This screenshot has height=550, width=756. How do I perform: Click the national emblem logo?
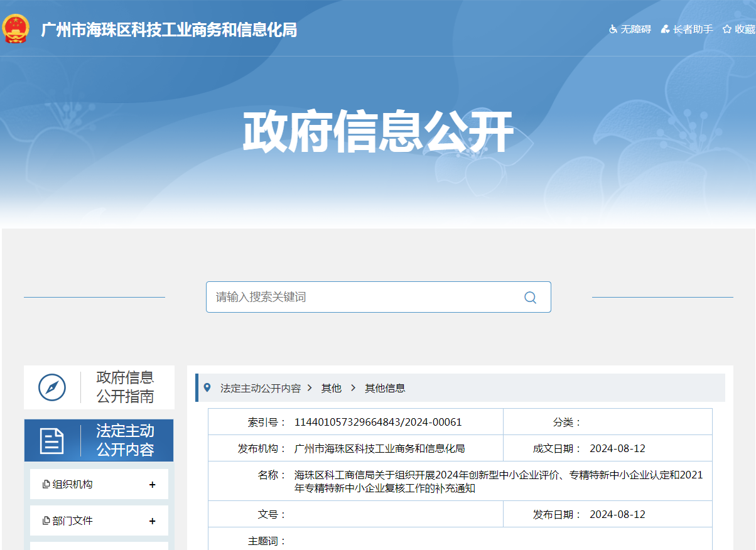16,29
